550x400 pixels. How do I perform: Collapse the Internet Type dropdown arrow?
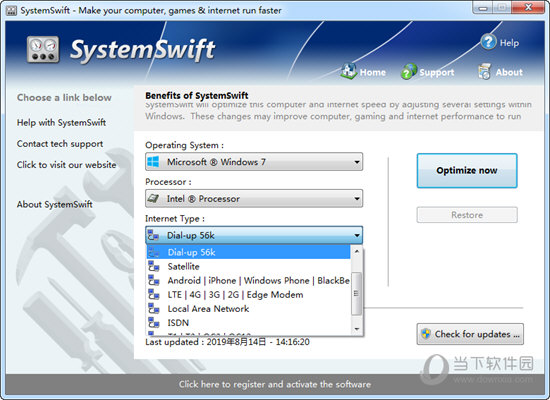pyautogui.click(x=357, y=235)
